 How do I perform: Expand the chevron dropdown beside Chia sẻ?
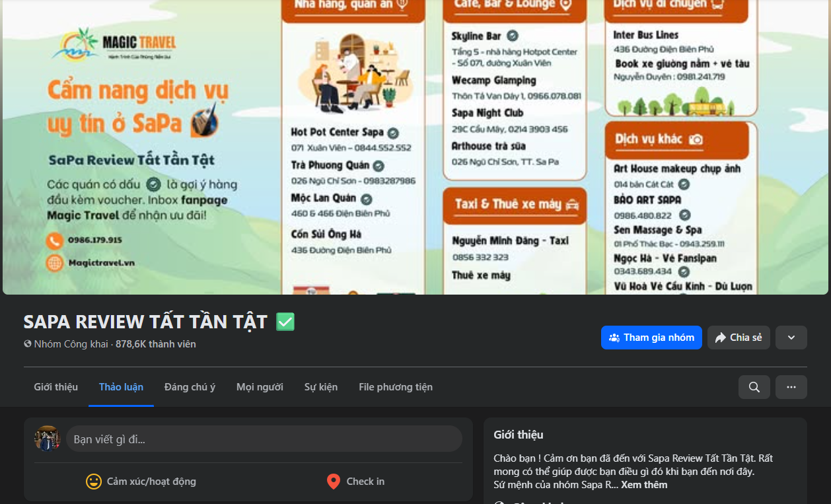[791, 338]
